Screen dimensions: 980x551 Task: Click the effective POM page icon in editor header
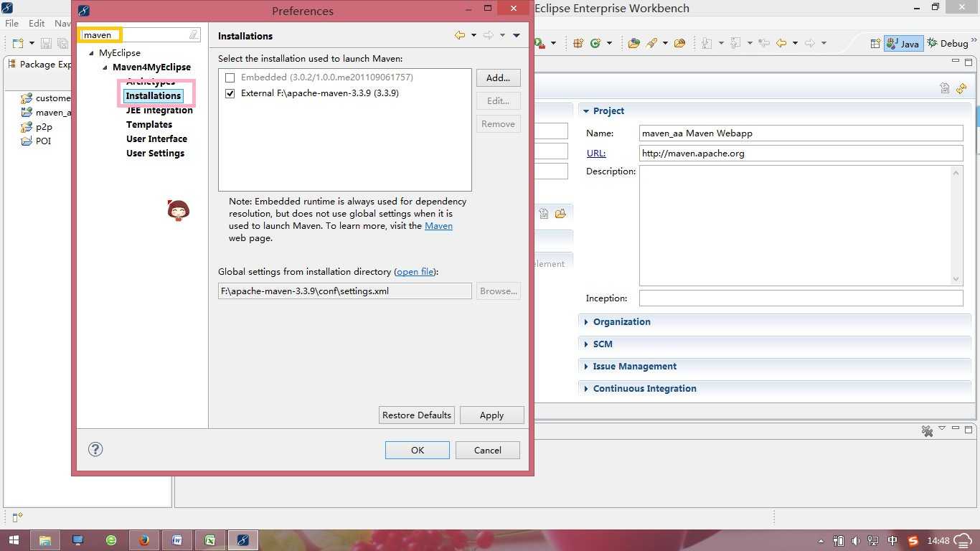(x=945, y=89)
